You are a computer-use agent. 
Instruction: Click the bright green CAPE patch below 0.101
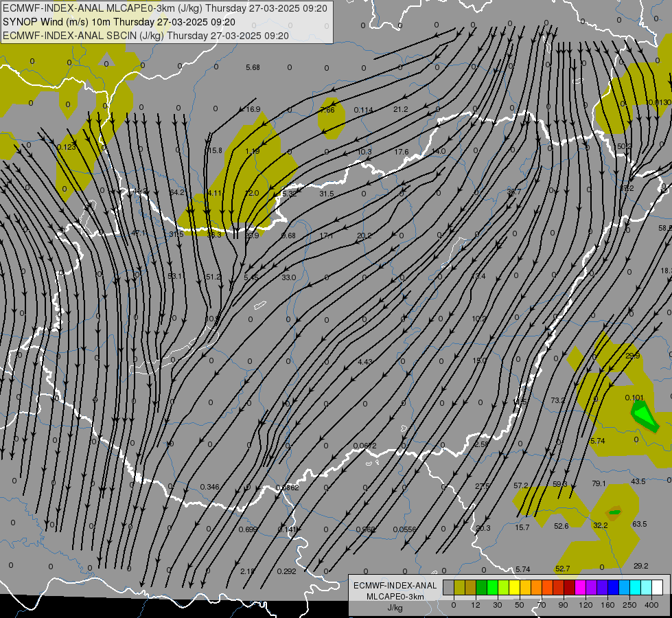pos(644,416)
